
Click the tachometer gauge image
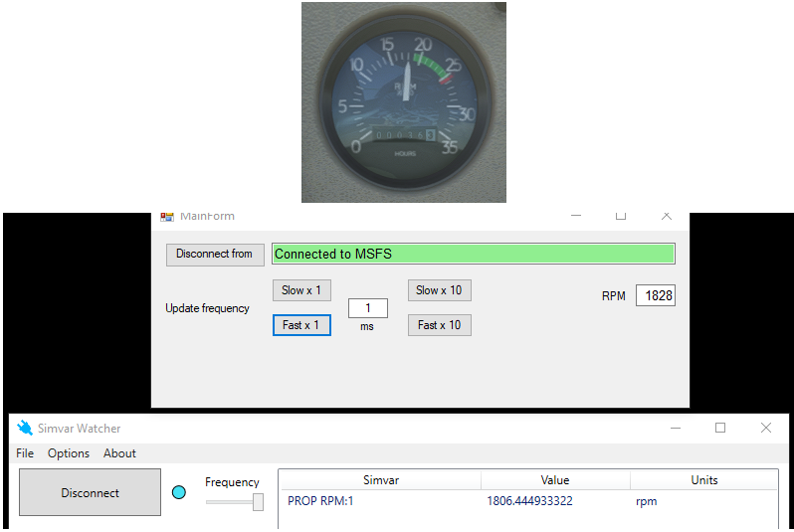[x=403, y=101]
